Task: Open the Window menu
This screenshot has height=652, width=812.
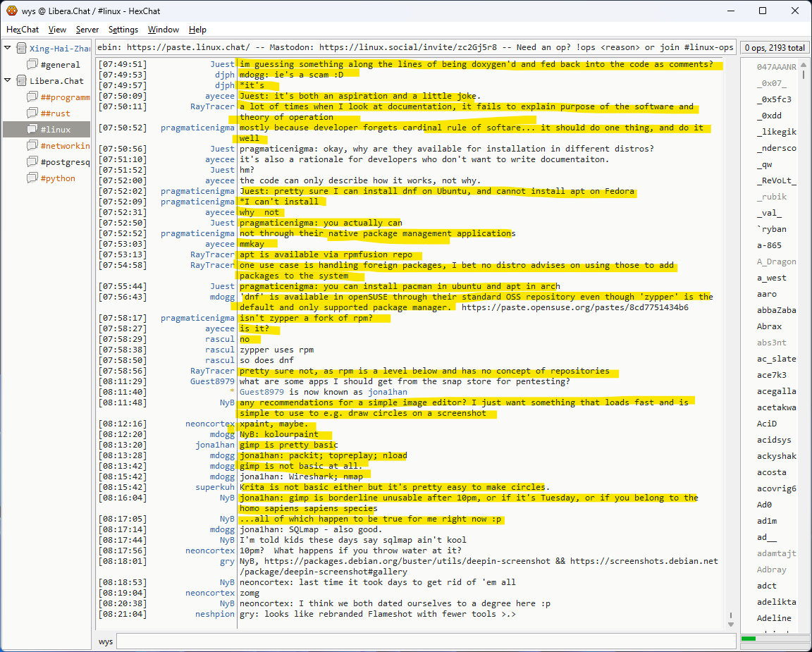Action: click(x=163, y=30)
